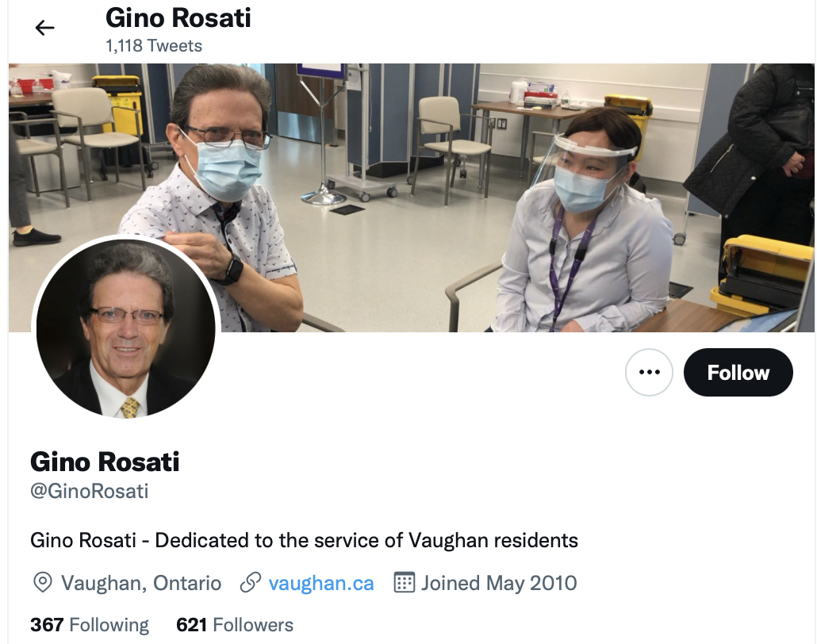Open the circular profile picture

tap(126, 328)
